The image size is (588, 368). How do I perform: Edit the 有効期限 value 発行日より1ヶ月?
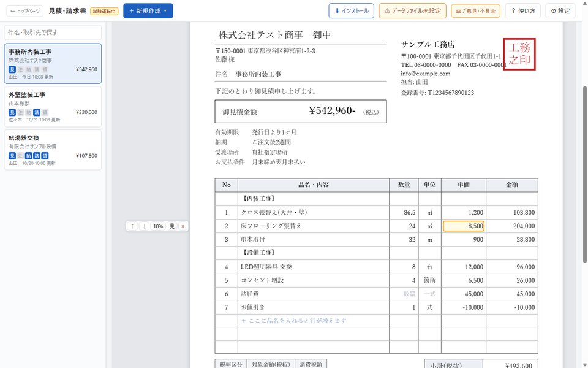(x=274, y=132)
